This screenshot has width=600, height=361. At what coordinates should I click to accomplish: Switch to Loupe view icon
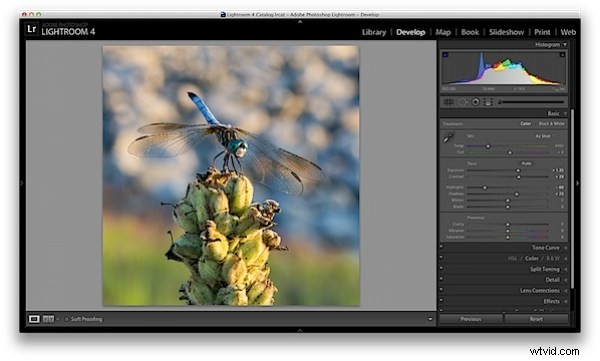click(x=34, y=319)
